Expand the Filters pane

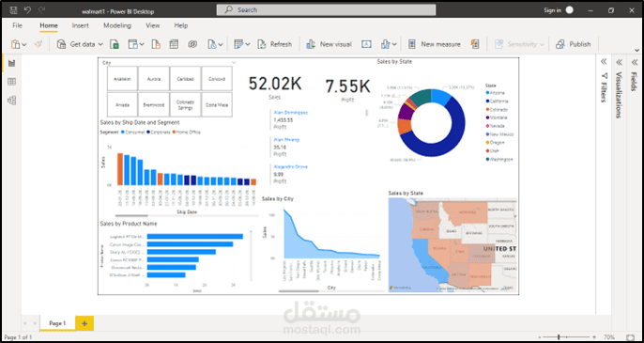[x=604, y=62]
